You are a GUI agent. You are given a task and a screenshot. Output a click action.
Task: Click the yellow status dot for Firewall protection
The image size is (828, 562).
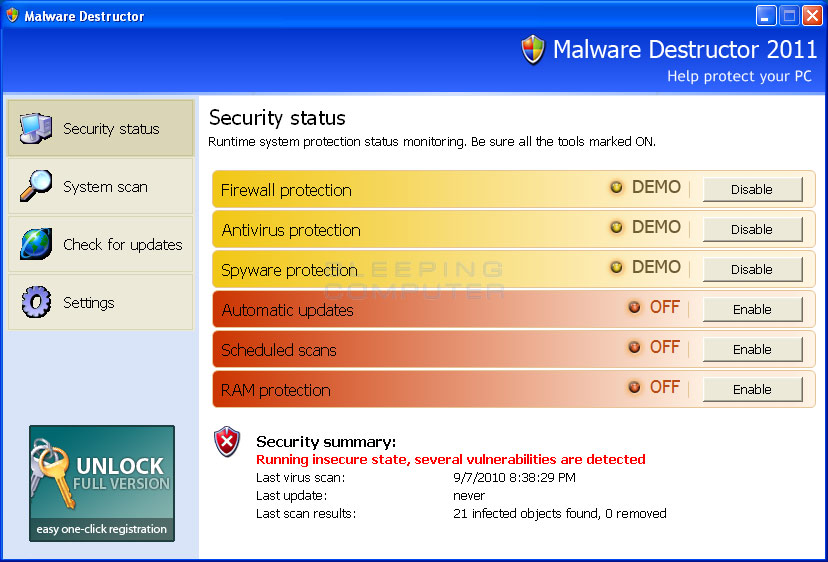pos(616,187)
